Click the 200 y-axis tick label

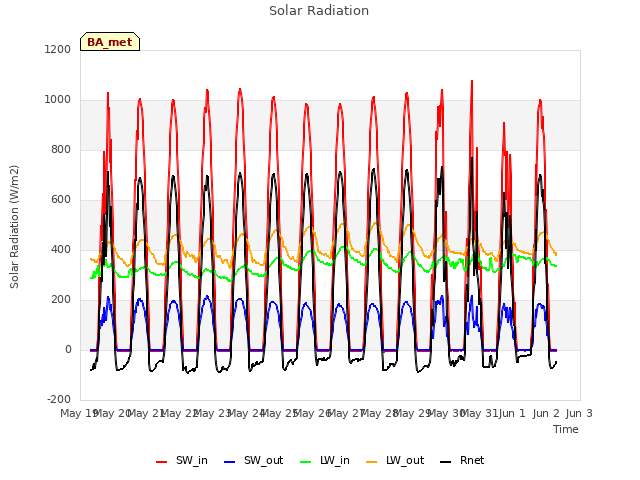(61, 300)
